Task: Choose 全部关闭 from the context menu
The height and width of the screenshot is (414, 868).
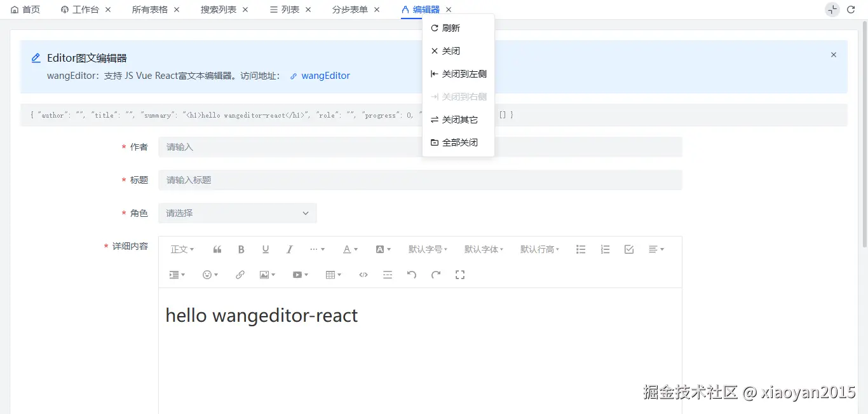Action: pyautogui.click(x=458, y=142)
